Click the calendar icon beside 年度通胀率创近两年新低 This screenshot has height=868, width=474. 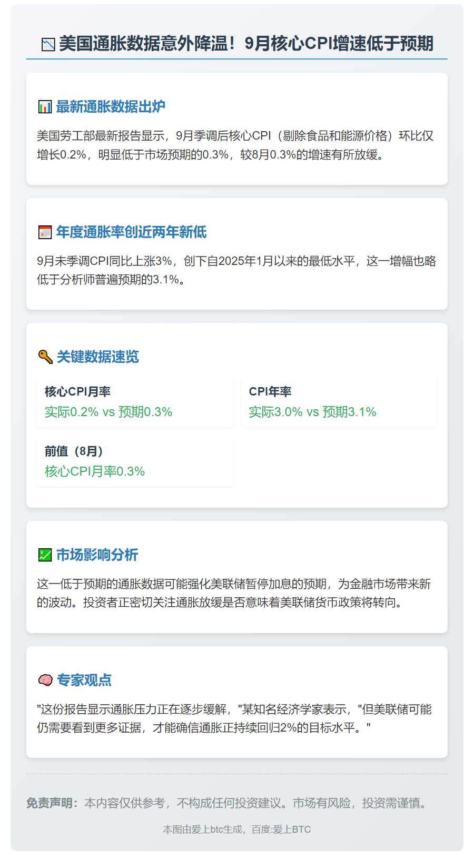click(x=45, y=232)
